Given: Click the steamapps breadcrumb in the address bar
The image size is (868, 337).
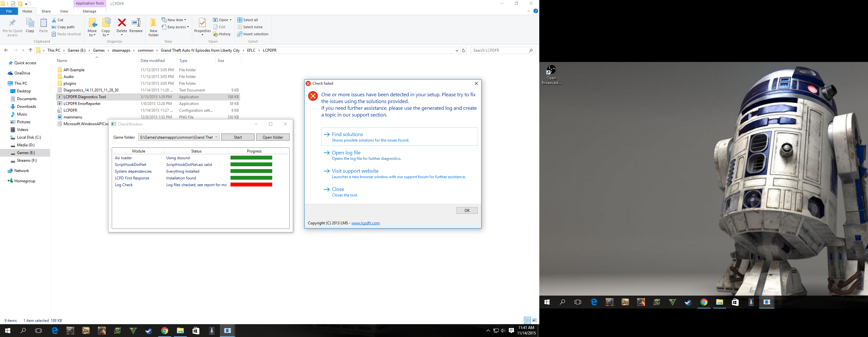Looking at the screenshot, I should pyautogui.click(x=121, y=50).
